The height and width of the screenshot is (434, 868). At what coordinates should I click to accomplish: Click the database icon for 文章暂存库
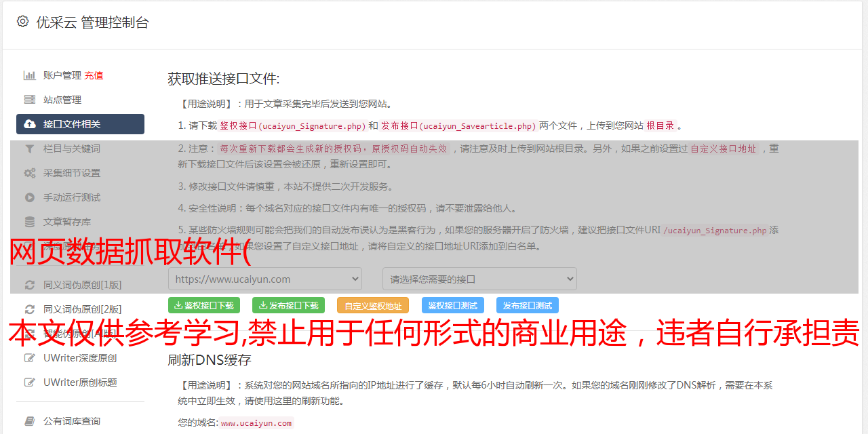30,222
